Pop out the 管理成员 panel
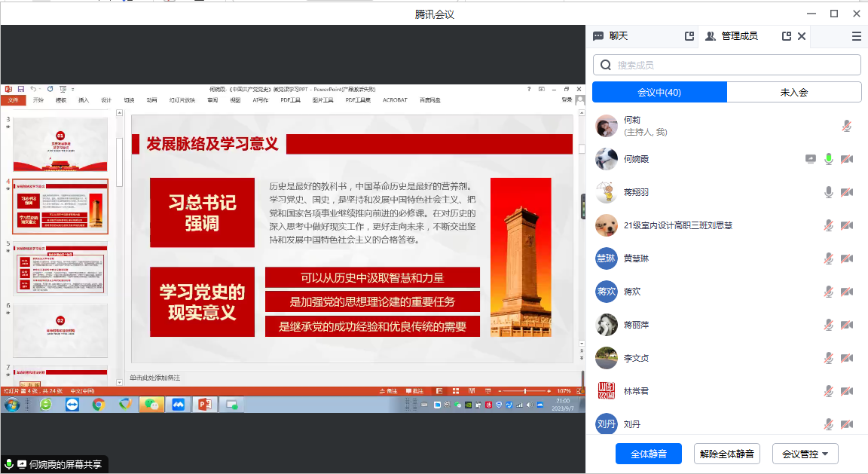868x474 pixels. 787,36
